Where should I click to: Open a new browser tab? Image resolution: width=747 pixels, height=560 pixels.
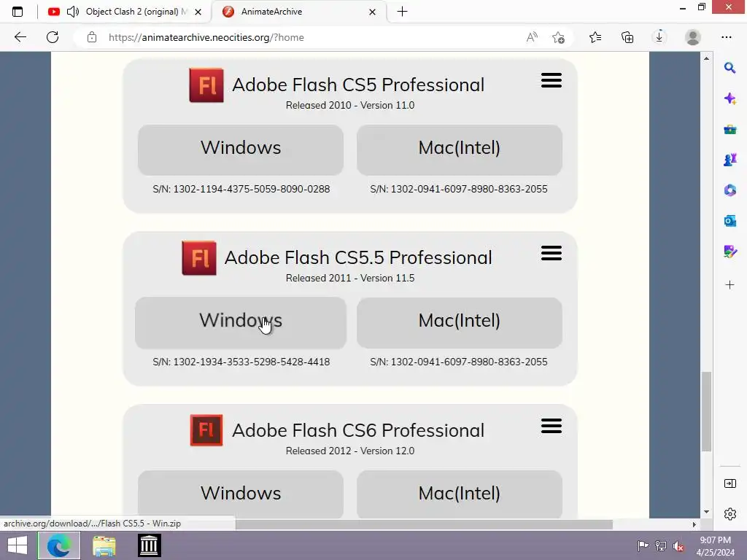pyautogui.click(x=402, y=12)
